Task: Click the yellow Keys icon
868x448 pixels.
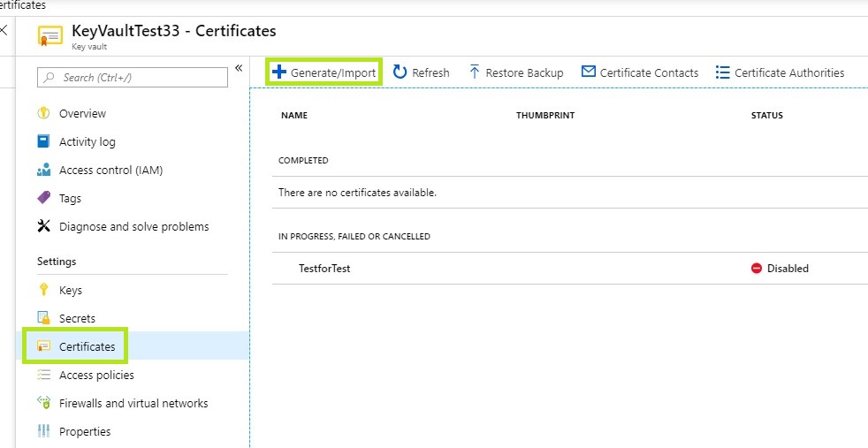Action: [x=43, y=289]
